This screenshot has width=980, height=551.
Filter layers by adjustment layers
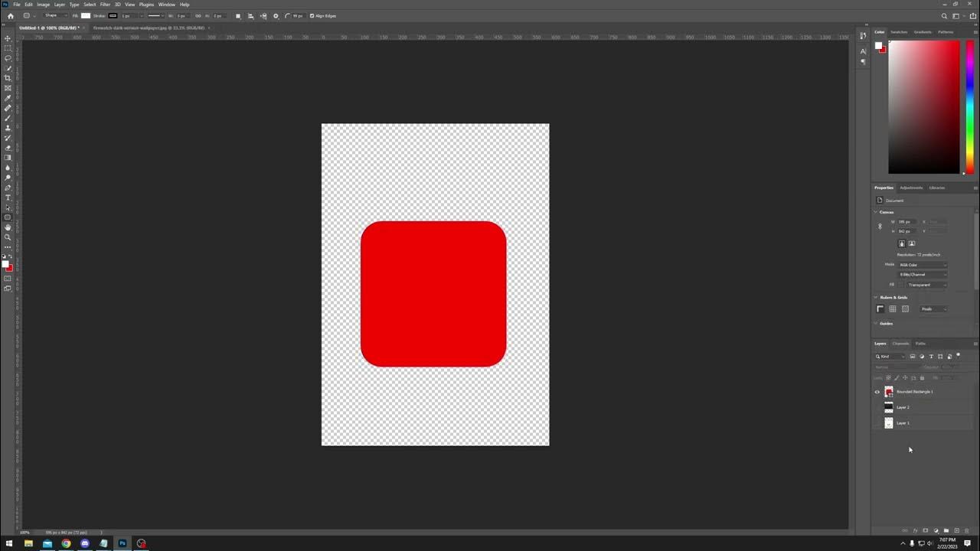[922, 357]
